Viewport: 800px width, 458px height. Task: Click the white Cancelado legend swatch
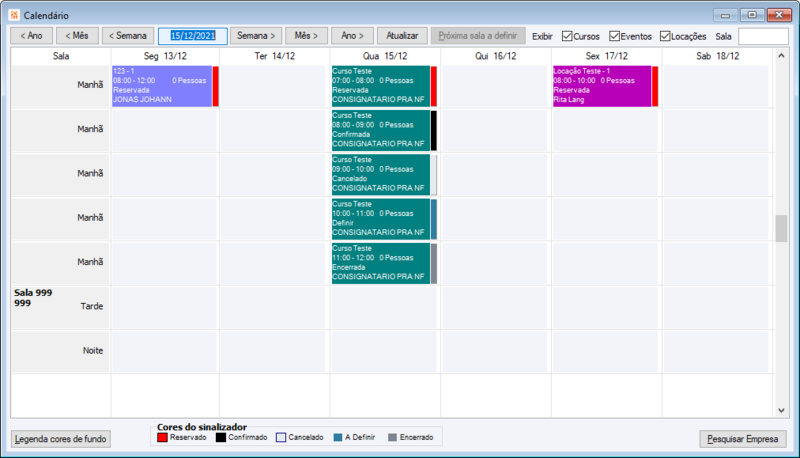(281, 438)
